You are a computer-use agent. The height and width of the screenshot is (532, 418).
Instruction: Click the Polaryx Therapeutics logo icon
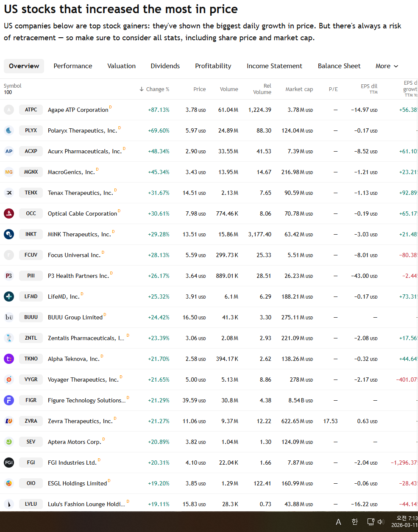pyautogui.click(x=9, y=130)
